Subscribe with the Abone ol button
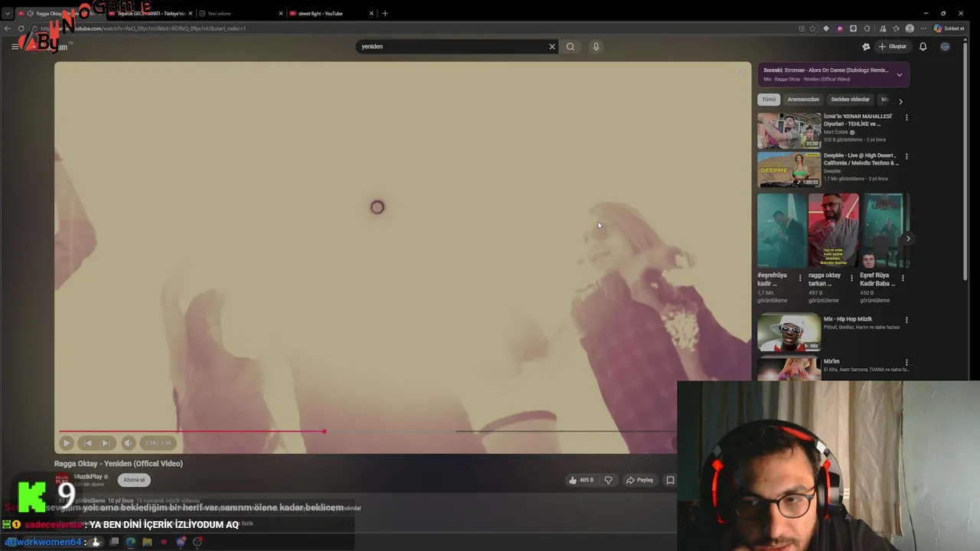Image resolution: width=980 pixels, height=551 pixels. 134,480
